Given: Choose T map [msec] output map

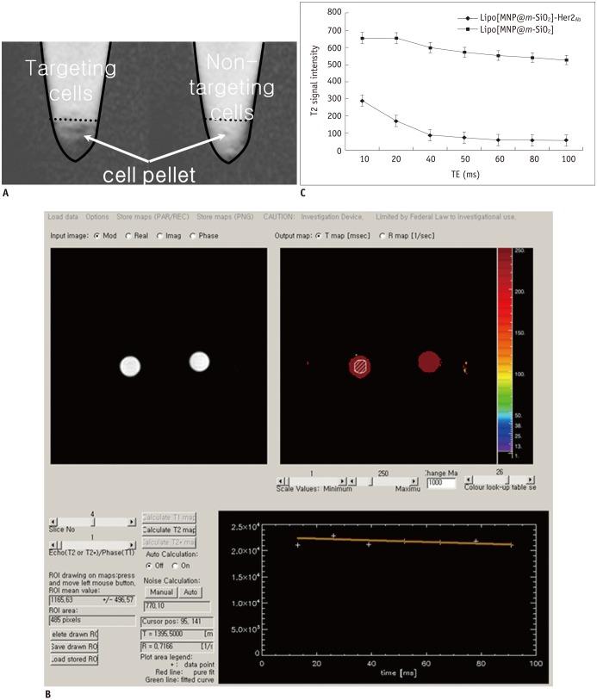Looking at the screenshot, I should click(x=319, y=236).
